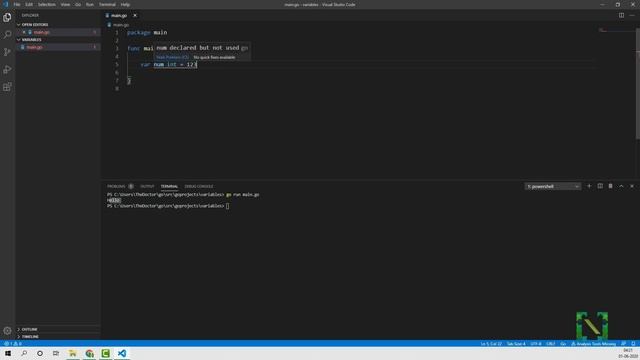Open the editor More Actions ellipsis
Viewport: 640px width, 360px height.
pos(632,16)
